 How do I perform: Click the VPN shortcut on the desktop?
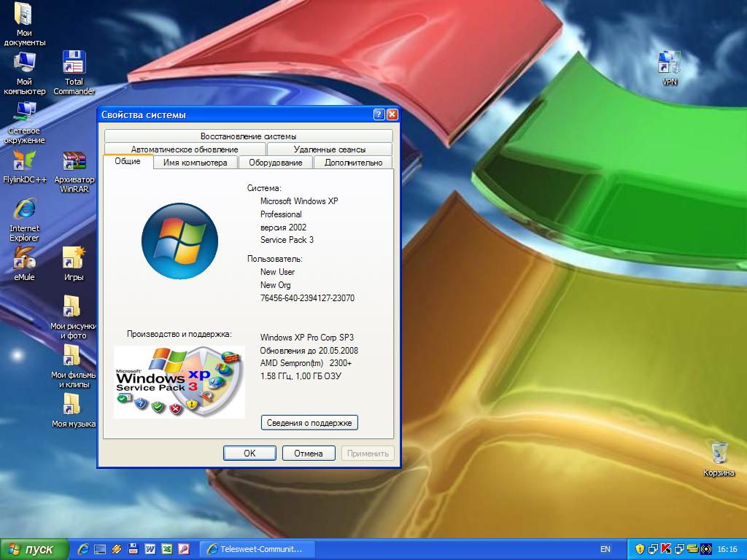[x=669, y=63]
